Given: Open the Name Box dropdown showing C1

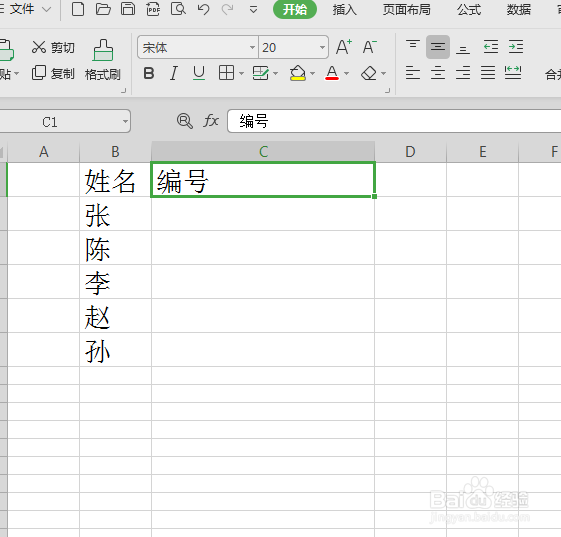Looking at the screenshot, I should pos(125,122).
